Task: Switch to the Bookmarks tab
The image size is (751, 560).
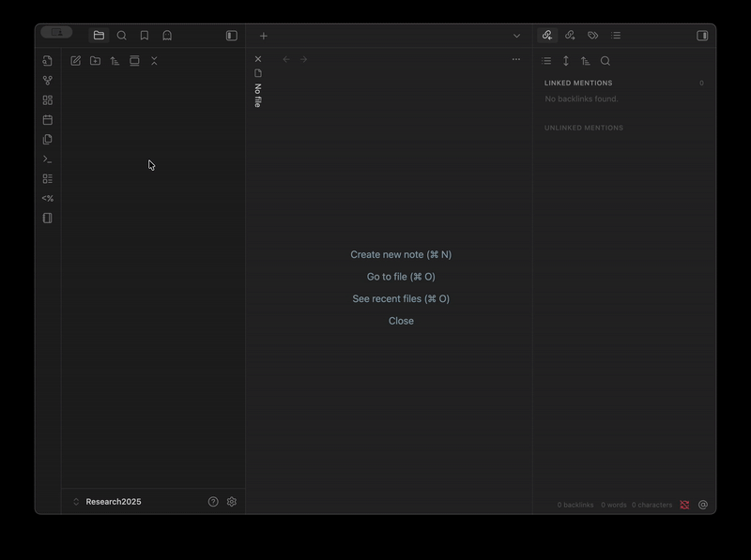Action: (x=145, y=36)
